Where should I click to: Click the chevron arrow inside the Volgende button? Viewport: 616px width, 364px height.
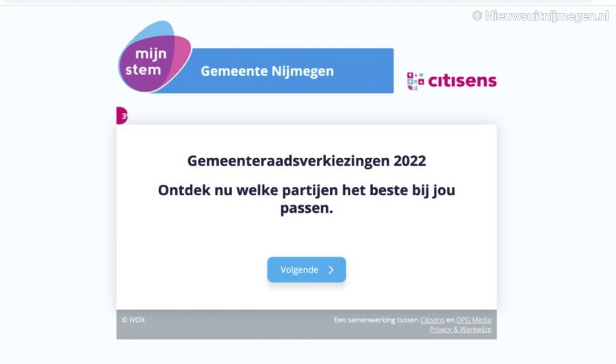(x=331, y=270)
